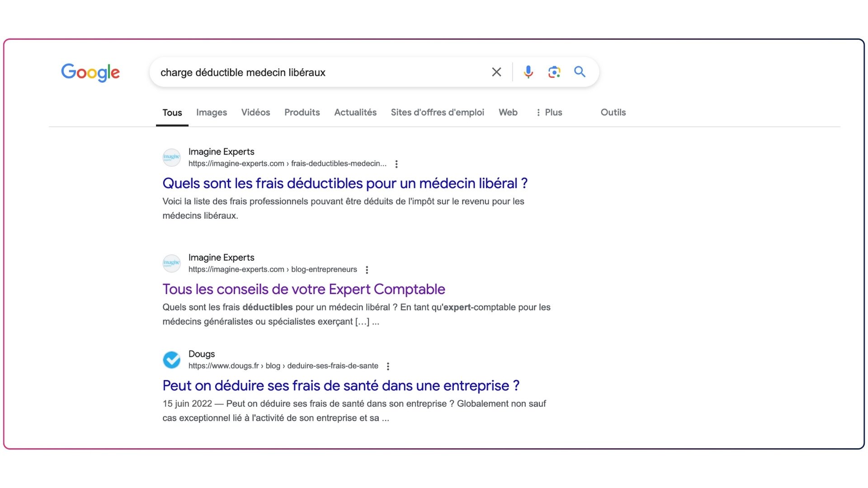Switch to the Produits tab
868x488 pixels.
(x=302, y=113)
